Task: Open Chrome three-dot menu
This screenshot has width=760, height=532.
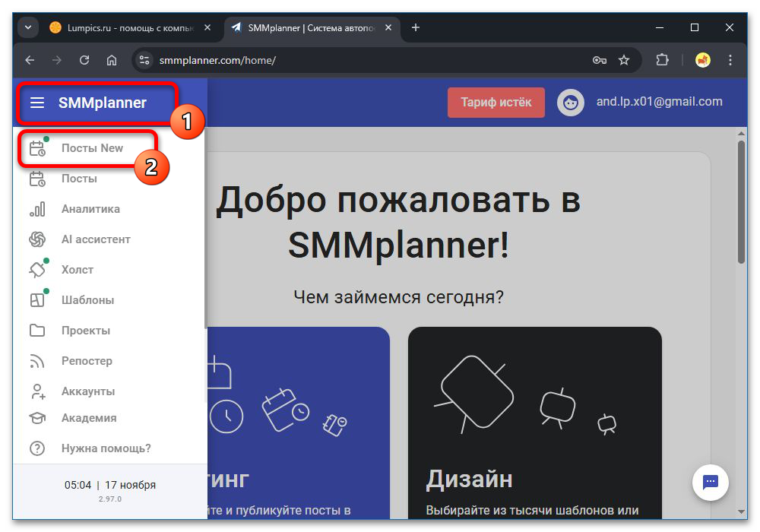Action: pos(730,60)
